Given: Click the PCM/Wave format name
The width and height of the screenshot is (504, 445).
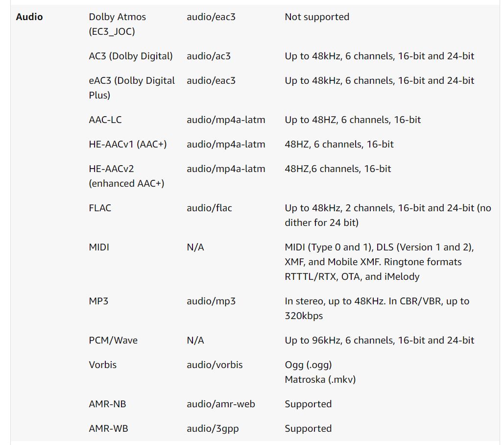Looking at the screenshot, I should 113,340.
